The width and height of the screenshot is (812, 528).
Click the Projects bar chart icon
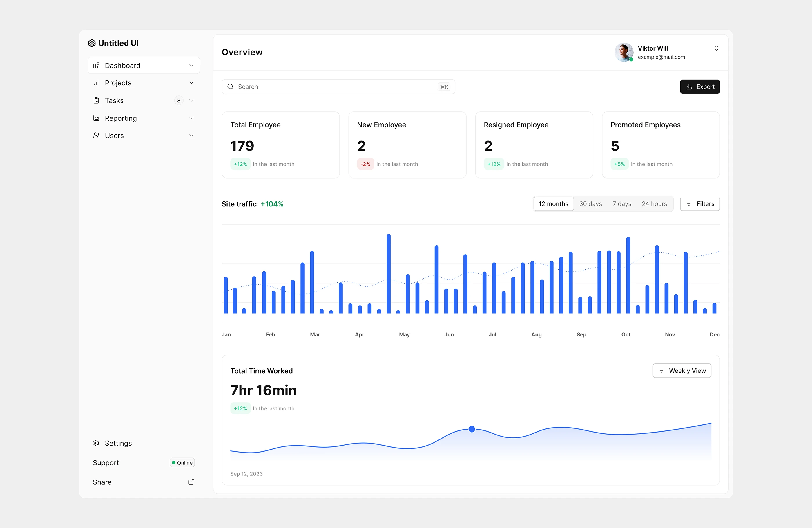(x=96, y=83)
